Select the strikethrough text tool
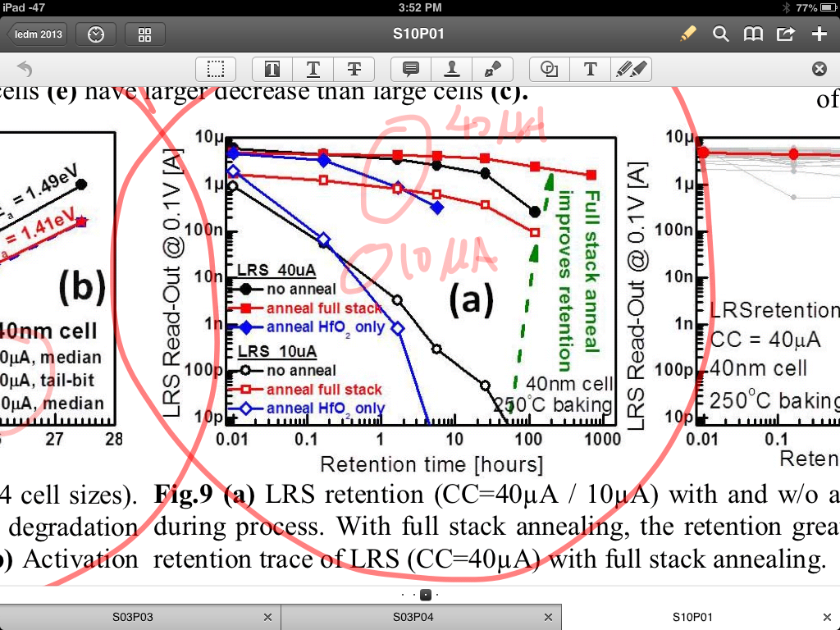Viewport: 840px width, 630px height. (354, 69)
